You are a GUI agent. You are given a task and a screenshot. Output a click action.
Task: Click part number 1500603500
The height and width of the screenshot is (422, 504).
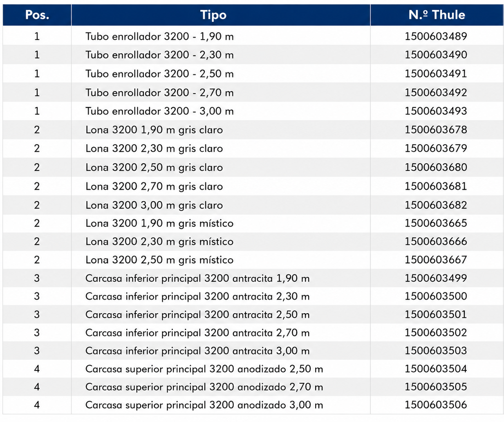click(436, 296)
